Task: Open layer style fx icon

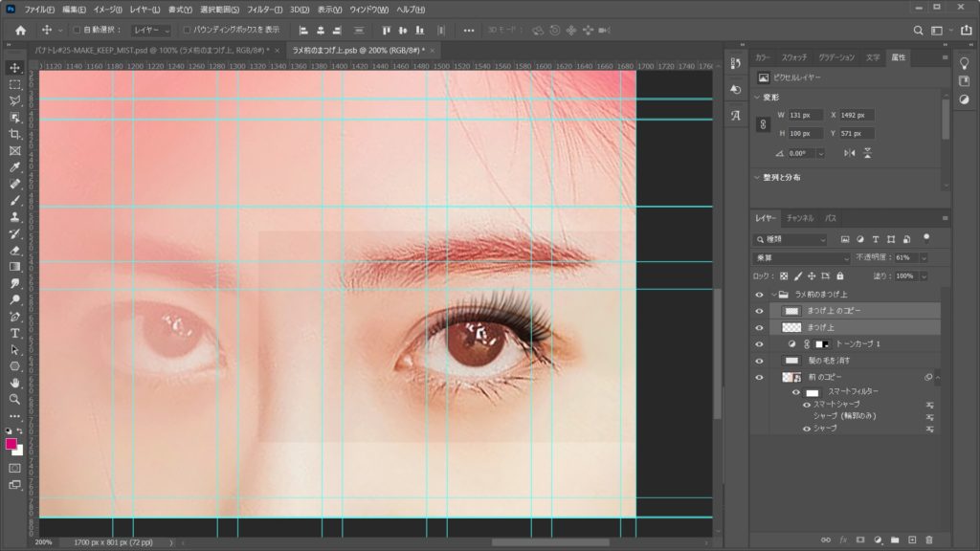Action: (843, 540)
